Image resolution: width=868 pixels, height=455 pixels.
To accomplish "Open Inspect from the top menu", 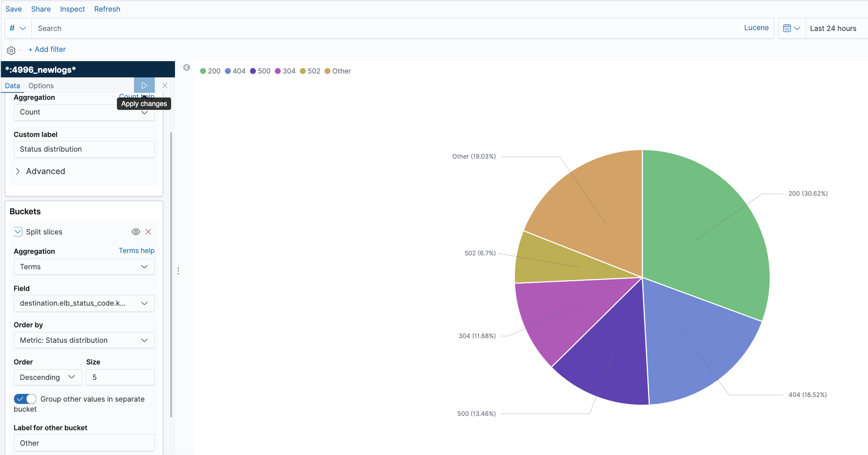I will (72, 9).
